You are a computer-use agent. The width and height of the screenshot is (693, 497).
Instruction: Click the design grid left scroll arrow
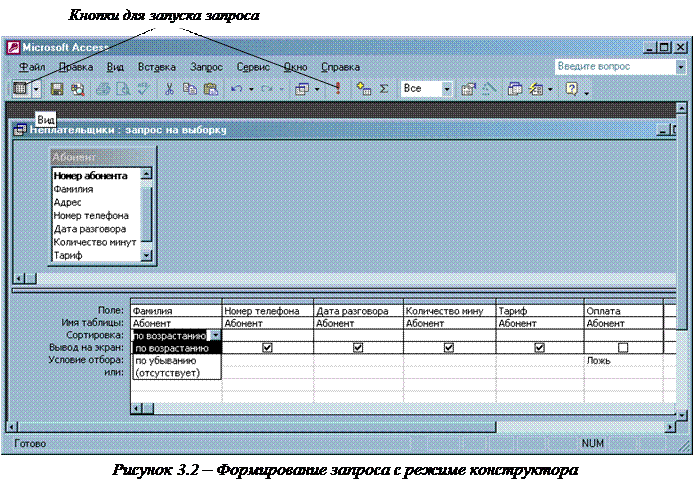(x=137, y=408)
